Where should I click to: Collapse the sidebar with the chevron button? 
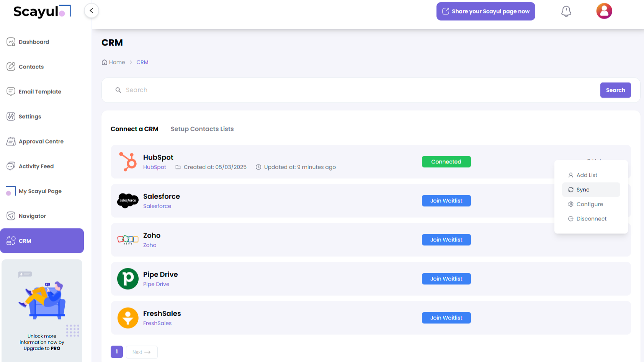pyautogui.click(x=92, y=11)
